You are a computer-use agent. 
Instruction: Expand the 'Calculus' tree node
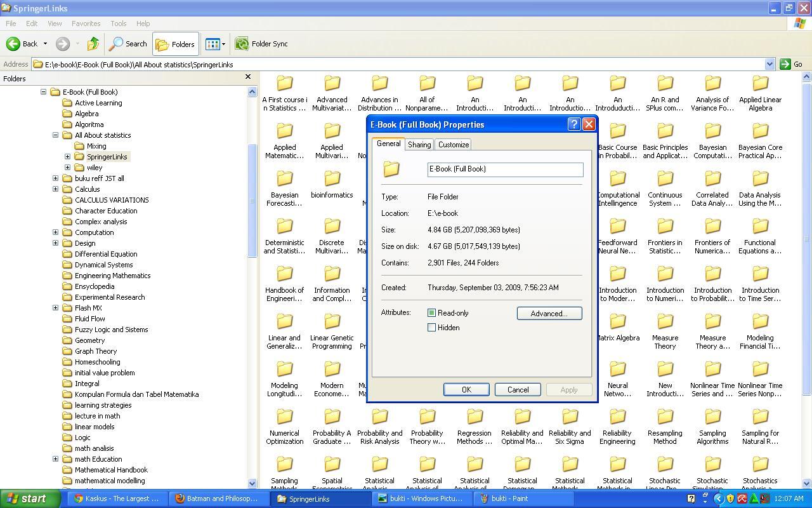point(55,189)
